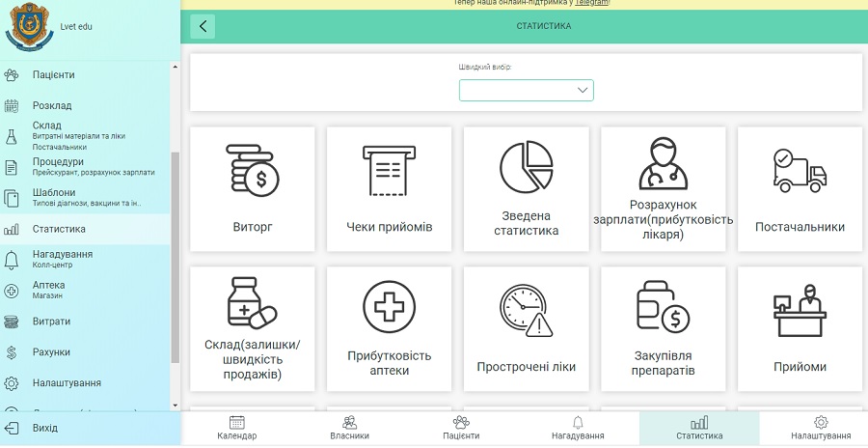This screenshot has width=868, height=448.
Task: Open the Склад medicine bottle icon
Action: click(x=253, y=303)
